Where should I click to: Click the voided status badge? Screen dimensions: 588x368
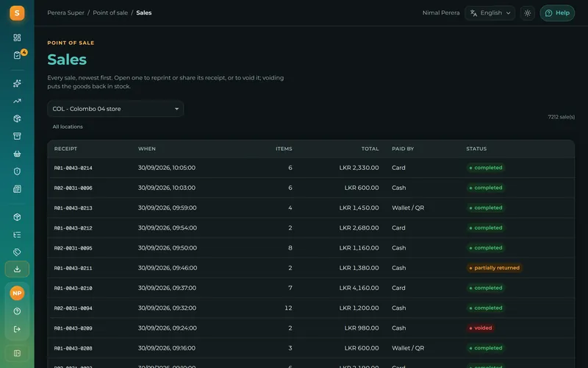pyautogui.click(x=481, y=328)
